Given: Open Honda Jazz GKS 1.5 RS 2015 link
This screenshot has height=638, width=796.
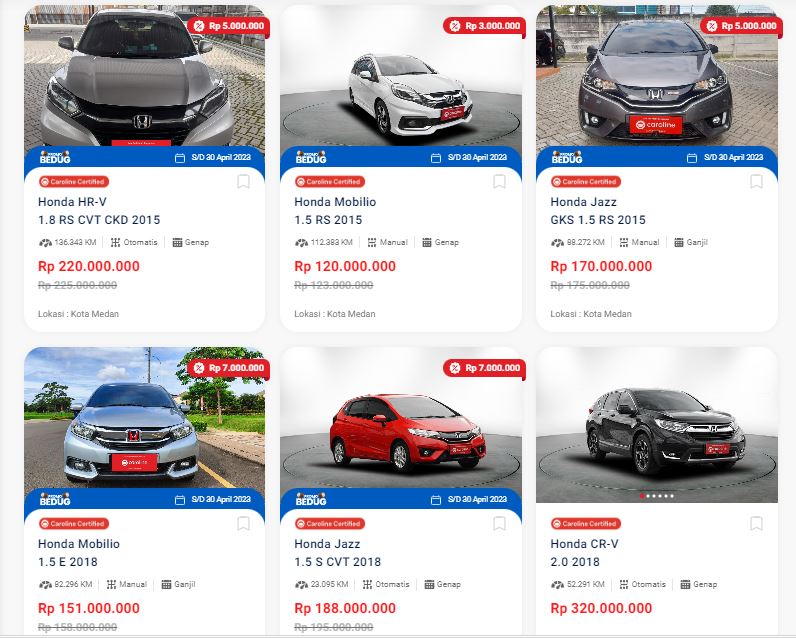Looking at the screenshot, I should point(598,211).
